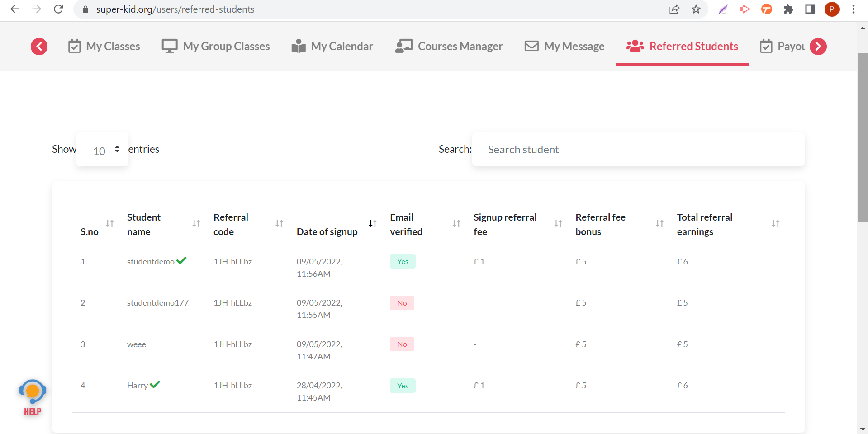Click the signup date 09/05/2022, 11:47AM
The image size is (868, 434).
[x=319, y=350]
